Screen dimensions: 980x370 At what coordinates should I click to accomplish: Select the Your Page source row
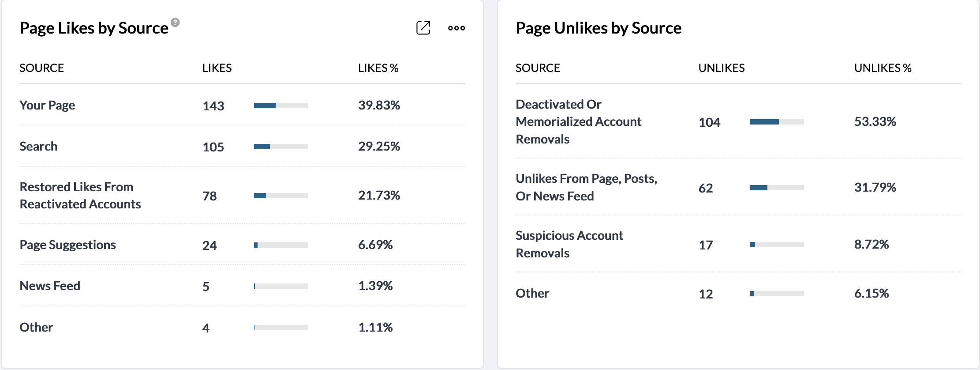[47, 105]
